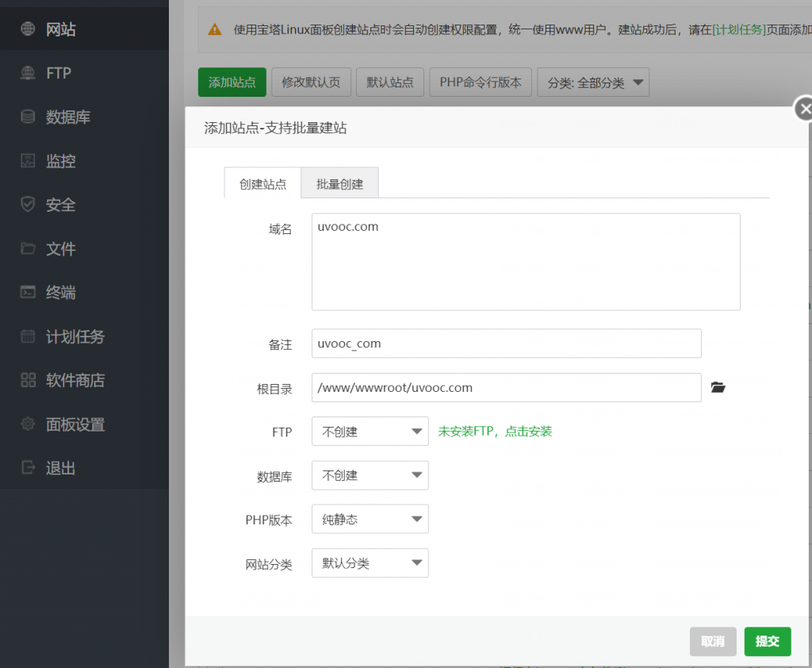Submit the form with the 提交 button

(x=767, y=641)
